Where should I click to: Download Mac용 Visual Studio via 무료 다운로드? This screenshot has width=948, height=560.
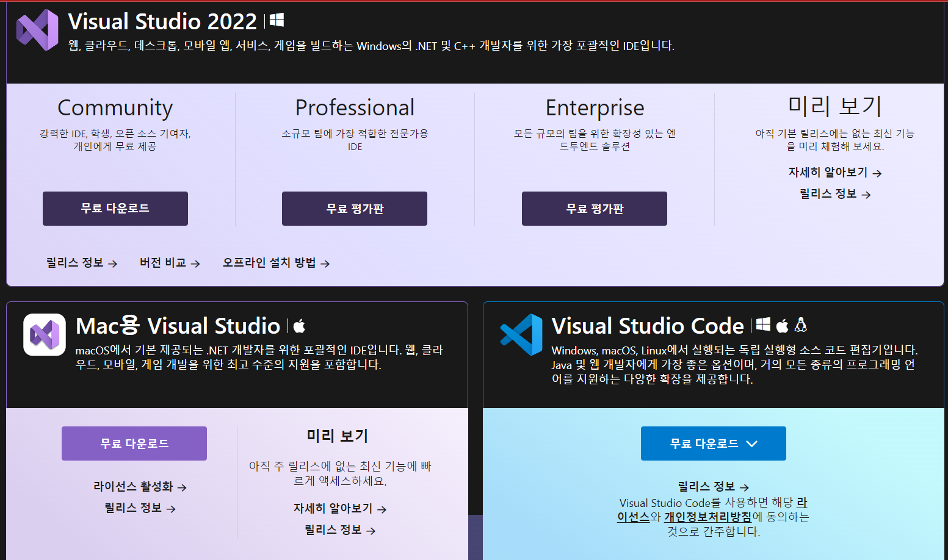pyautogui.click(x=134, y=443)
